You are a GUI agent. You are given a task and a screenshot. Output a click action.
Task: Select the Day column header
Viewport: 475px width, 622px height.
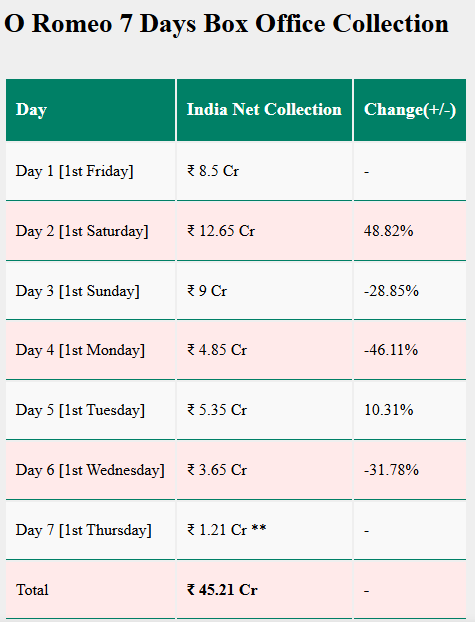(90, 110)
